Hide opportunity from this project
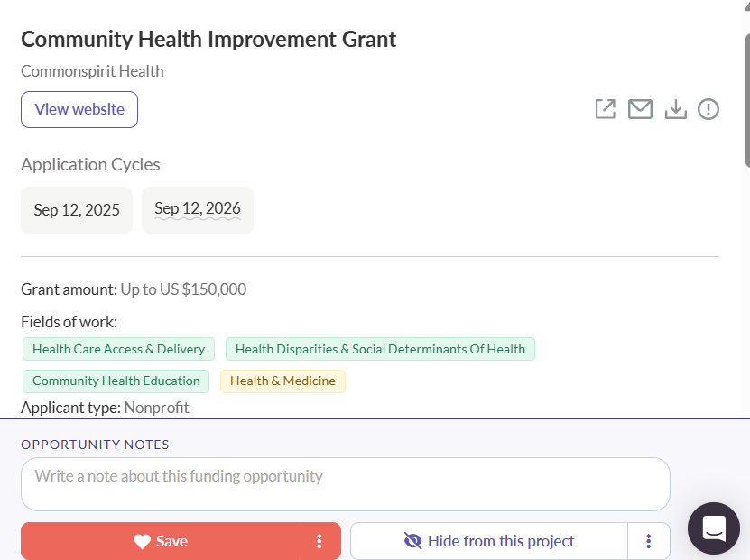 click(x=489, y=541)
